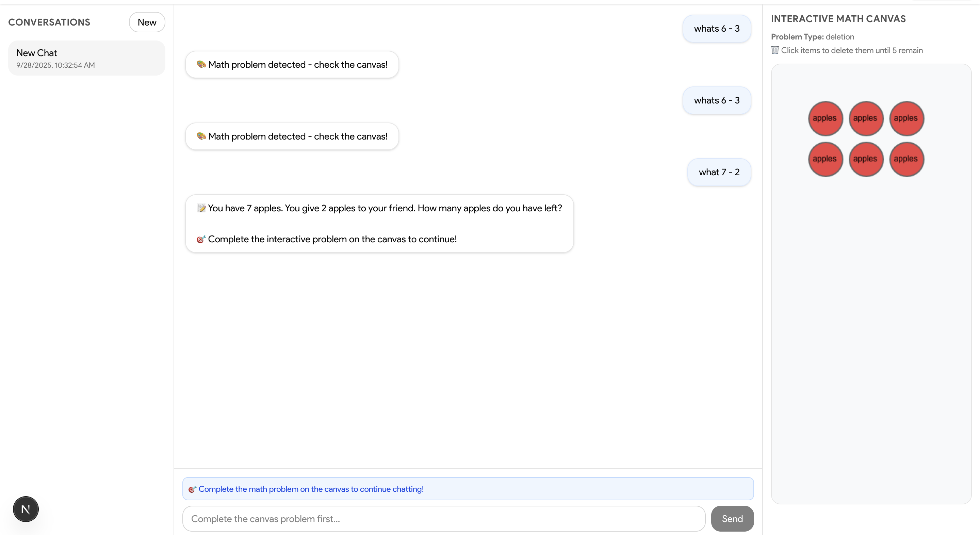Image resolution: width=980 pixels, height=535 pixels.
Task: Click the first "whats 6 - 3" message
Action: (716, 29)
